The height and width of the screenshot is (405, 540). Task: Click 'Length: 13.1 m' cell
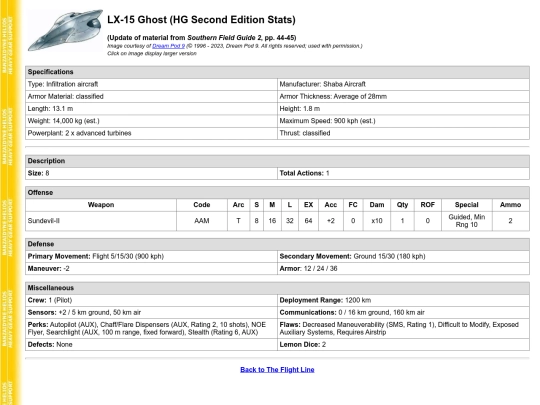click(151, 109)
